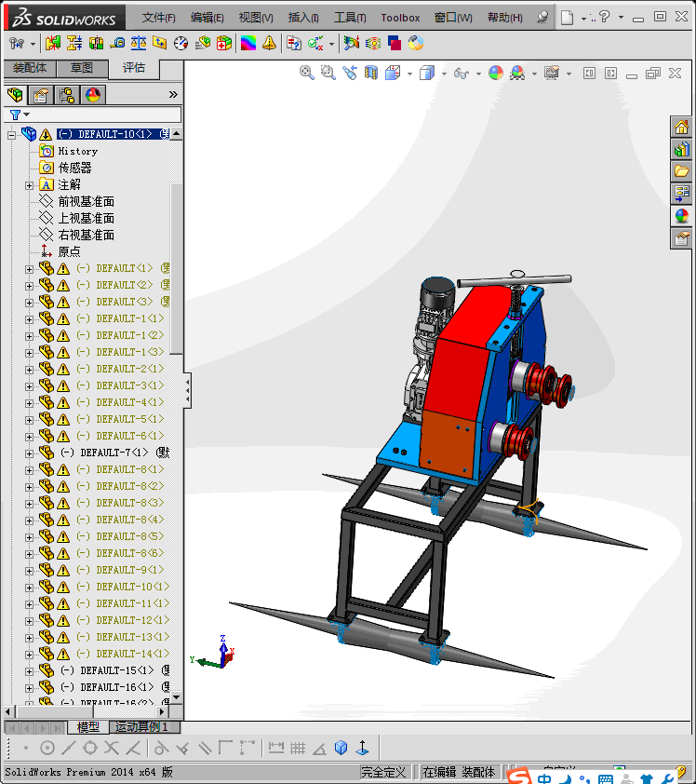Switch to 模型 bottom tab
696x784 pixels.
click(88, 726)
